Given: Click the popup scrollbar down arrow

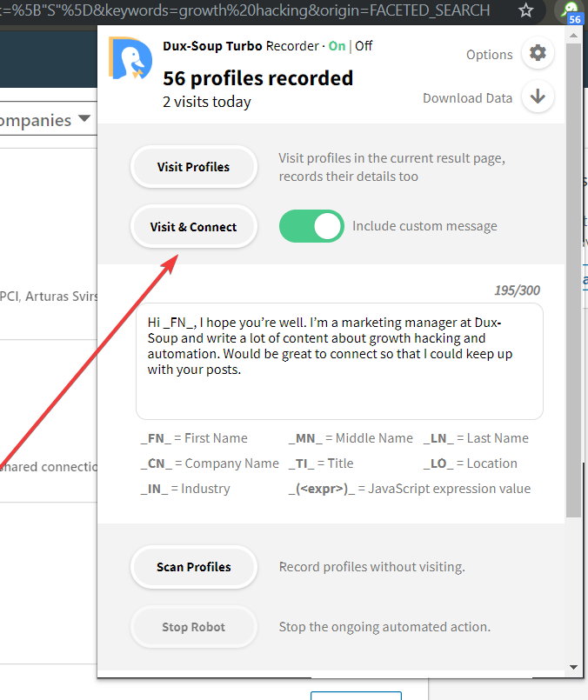Looking at the screenshot, I should click(x=574, y=668).
